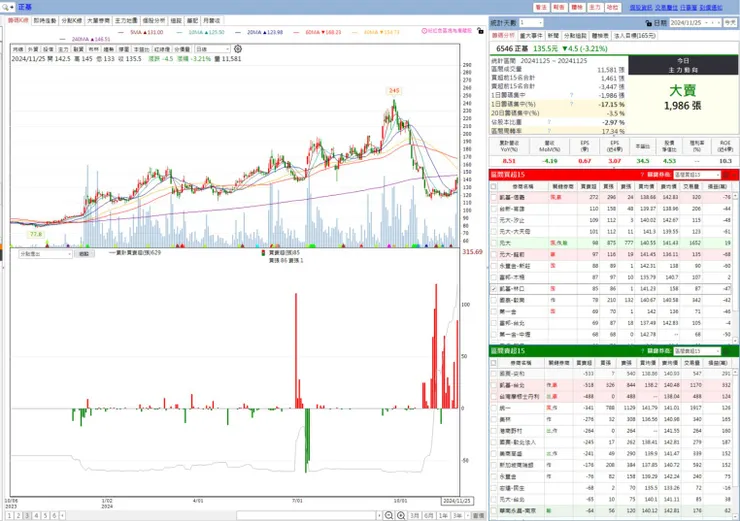This screenshot has height=521, width=740.
Task: Select the 元大-大天母 broker row
Action: (612, 231)
